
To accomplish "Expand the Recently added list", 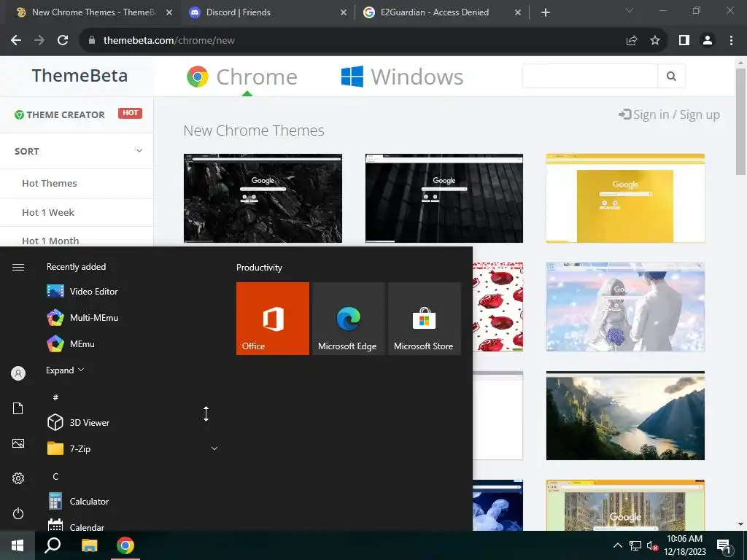I will (x=65, y=370).
